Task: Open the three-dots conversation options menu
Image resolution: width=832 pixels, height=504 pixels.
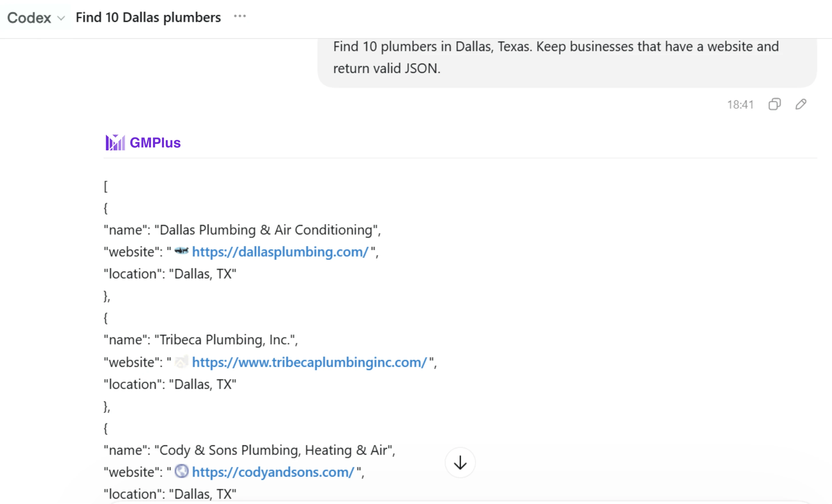Action: point(240,16)
